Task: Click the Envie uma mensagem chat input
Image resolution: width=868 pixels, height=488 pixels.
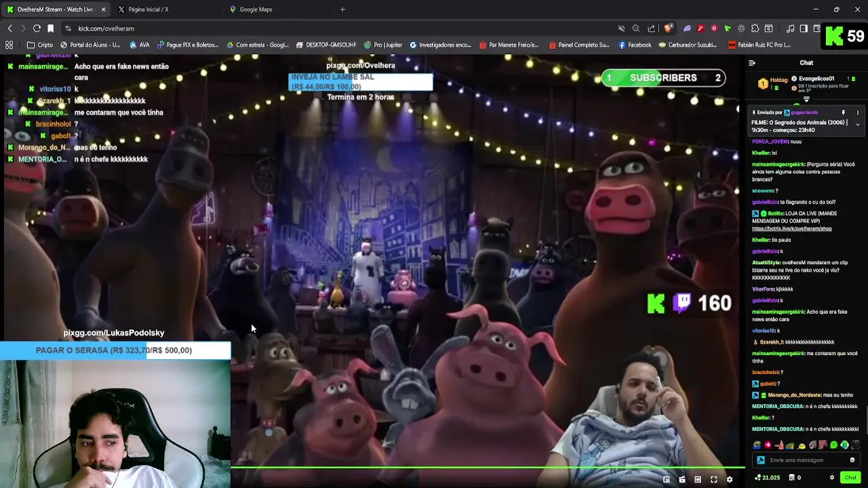Action: coord(807,460)
